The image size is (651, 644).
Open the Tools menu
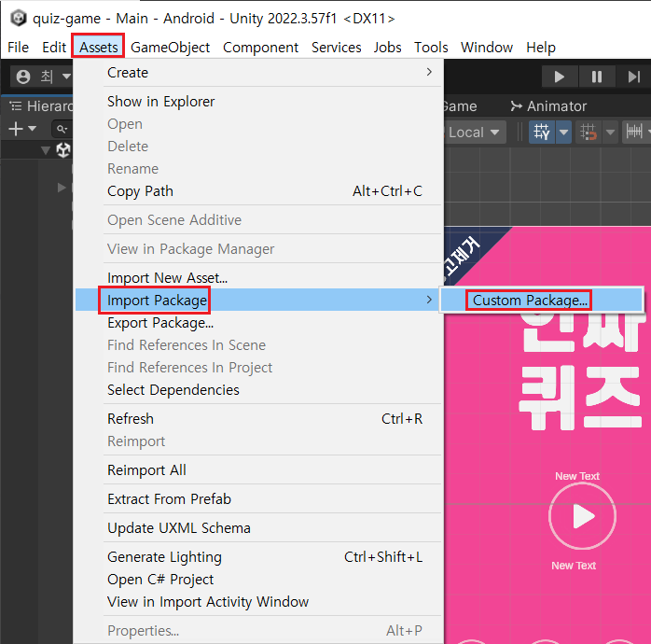coord(431,48)
